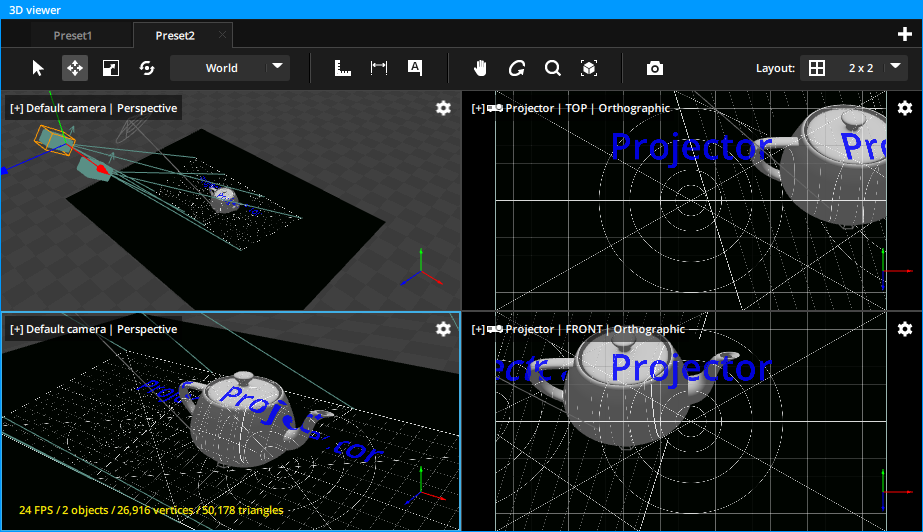Screen dimensions: 923x532
Task: Expand [+] menu in Projector TOP viewport
Action: [x=478, y=108]
